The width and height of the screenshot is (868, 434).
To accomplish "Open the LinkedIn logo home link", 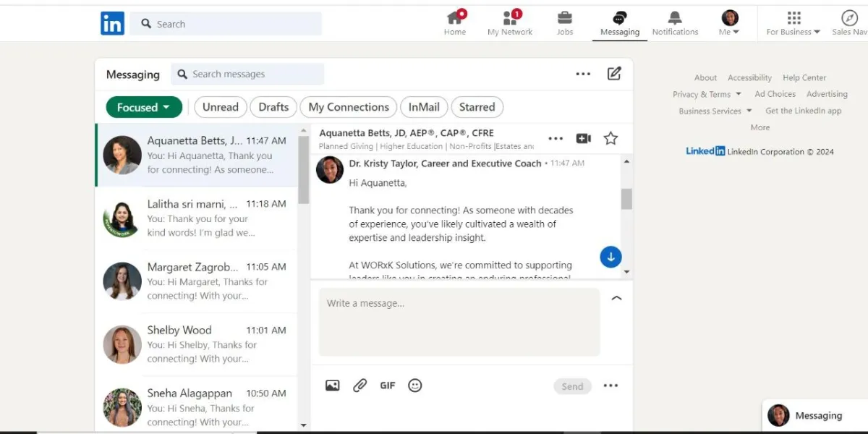I will coord(112,23).
